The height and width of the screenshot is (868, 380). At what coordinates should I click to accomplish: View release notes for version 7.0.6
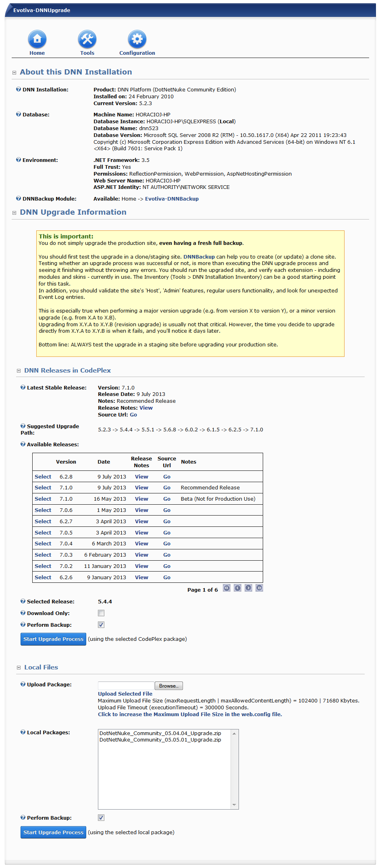pos(141,510)
